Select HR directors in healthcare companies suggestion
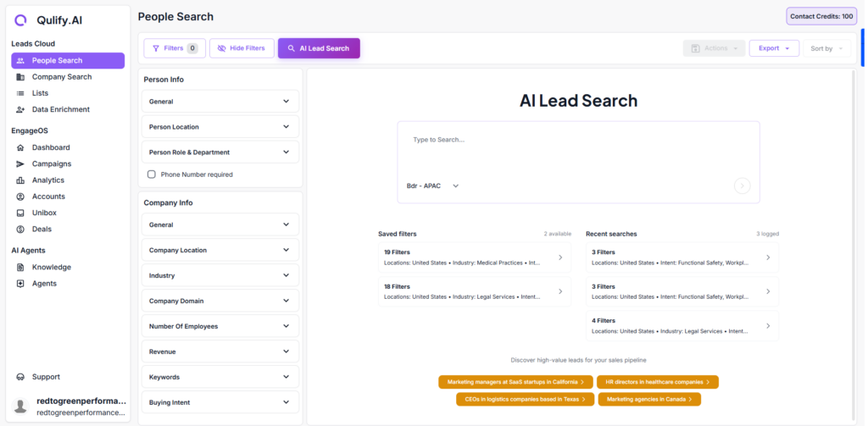 658,382
